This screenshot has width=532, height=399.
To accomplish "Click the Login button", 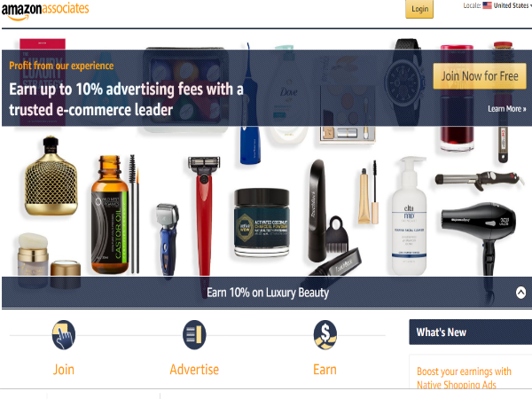I will 419,9.
